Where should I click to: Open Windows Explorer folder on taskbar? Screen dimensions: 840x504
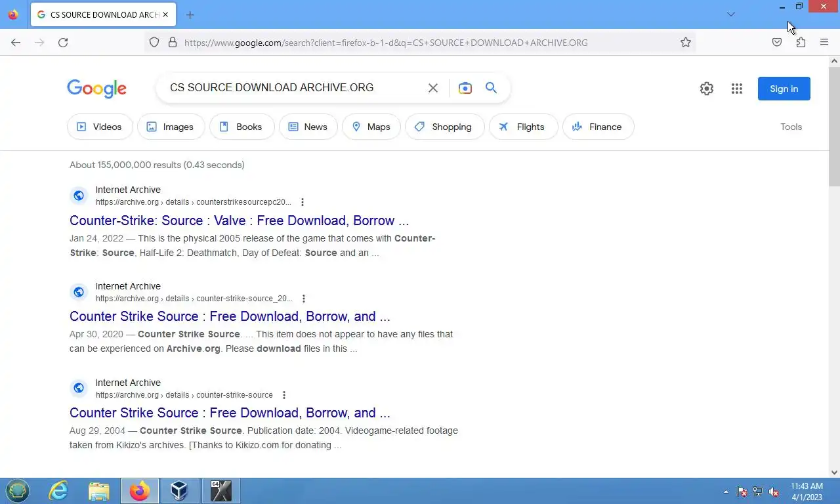click(x=99, y=491)
